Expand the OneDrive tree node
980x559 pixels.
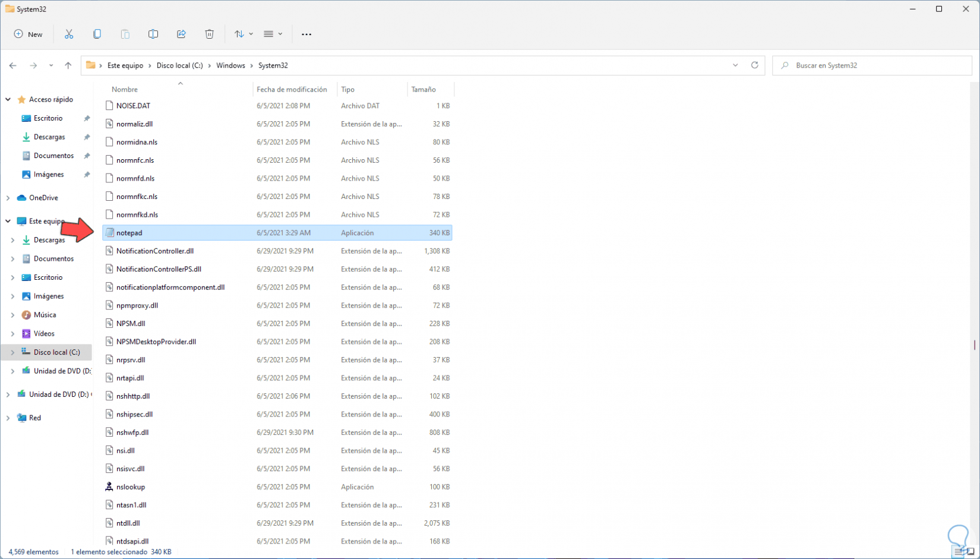8,198
